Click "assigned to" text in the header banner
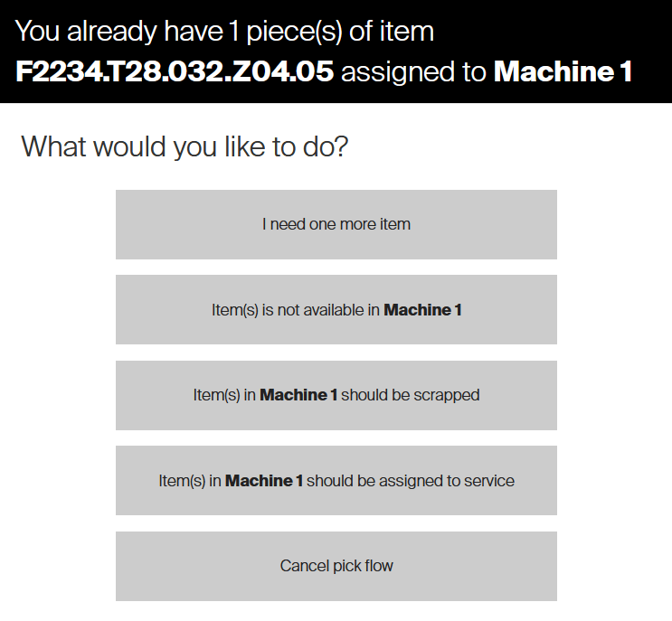Image resolution: width=672 pixels, height=621 pixels. (x=414, y=72)
